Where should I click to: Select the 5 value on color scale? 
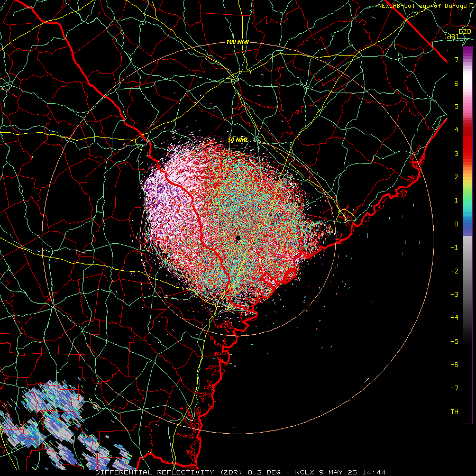click(x=456, y=106)
